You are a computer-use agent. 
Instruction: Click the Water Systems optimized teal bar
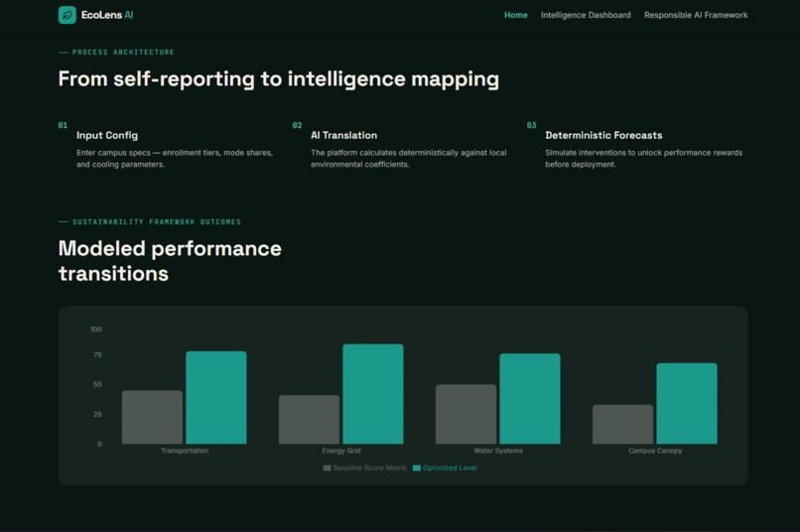530,398
